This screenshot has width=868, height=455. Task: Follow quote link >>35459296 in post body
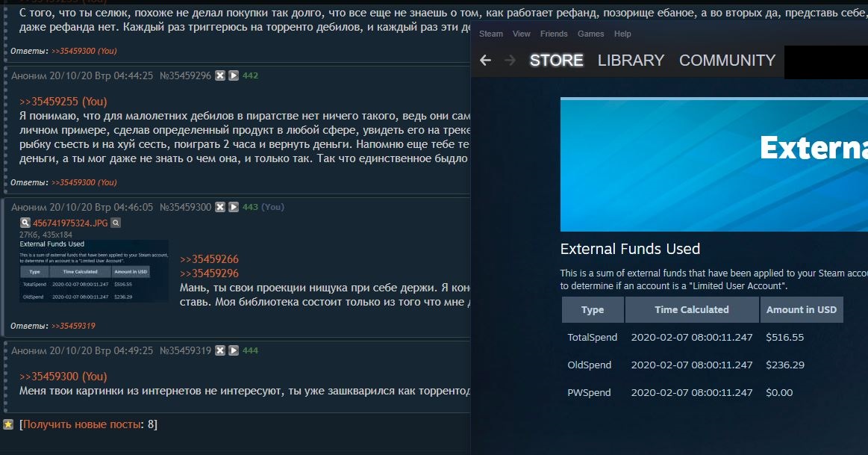coord(209,273)
